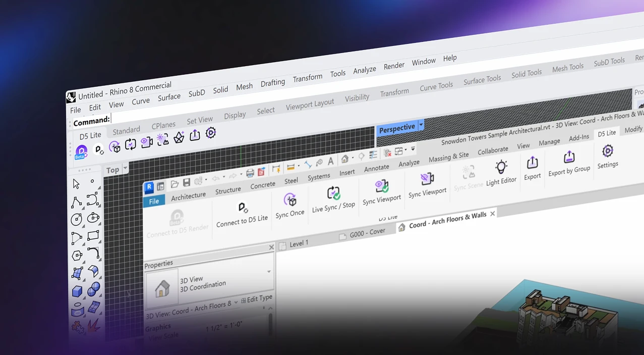The image size is (644, 355).
Task: Open Settings in Revit D5 Lite ribbon
Action: click(608, 157)
